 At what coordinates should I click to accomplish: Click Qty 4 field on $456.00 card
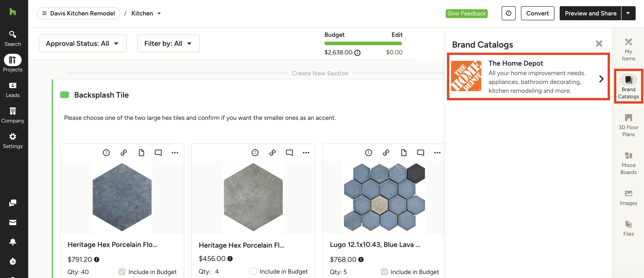coord(217,271)
